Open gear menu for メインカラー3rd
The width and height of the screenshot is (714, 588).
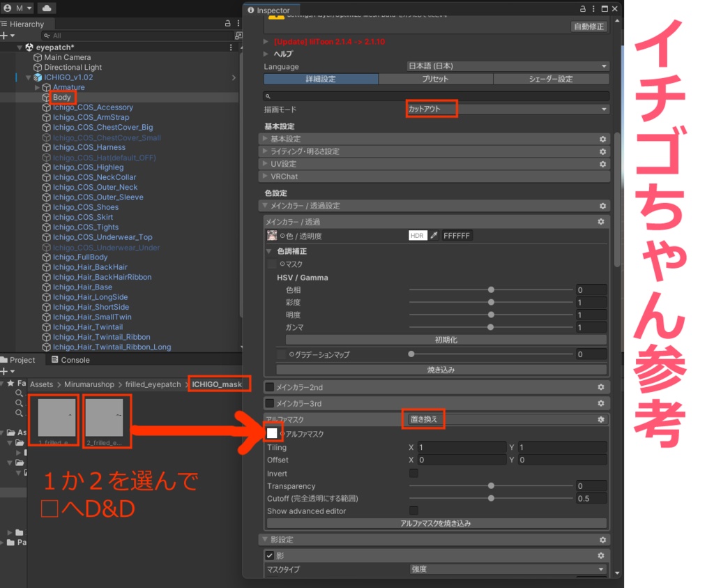(x=601, y=403)
